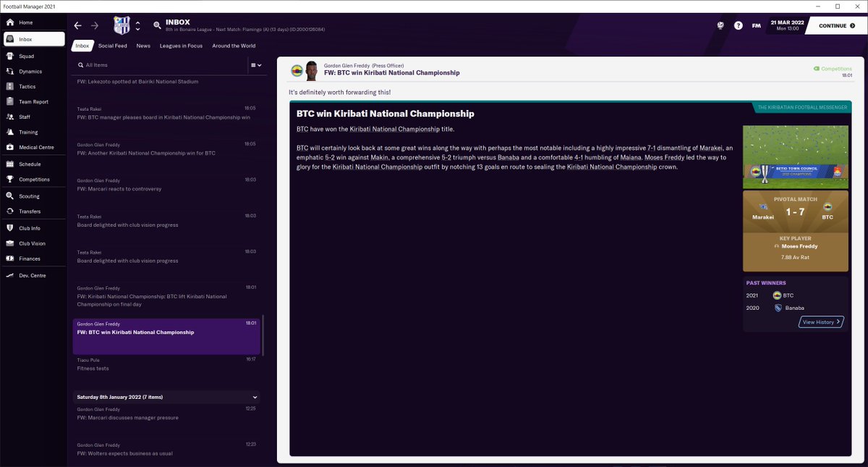Click Makin in the article text
Viewport: 868px width, 467px height.
(x=380, y=157)
